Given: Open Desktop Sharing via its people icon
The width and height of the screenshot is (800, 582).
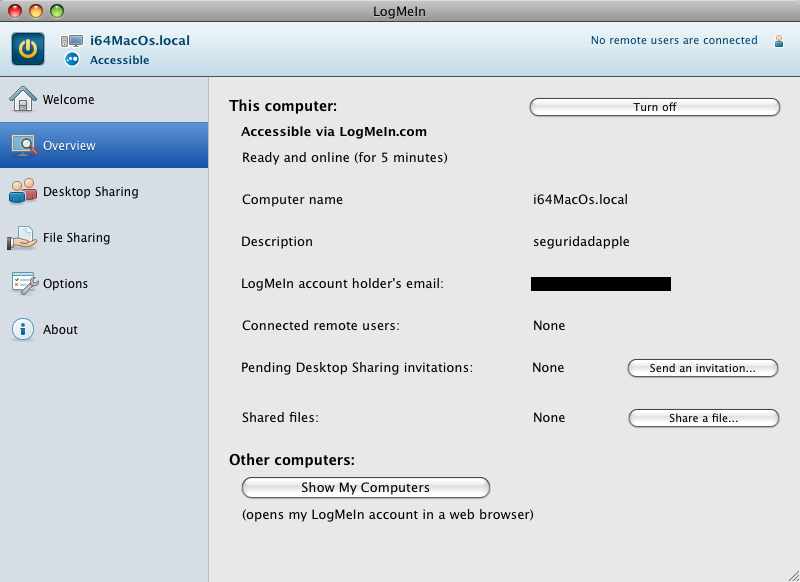Looking at the screenshot, I should (x=22, y=191).
